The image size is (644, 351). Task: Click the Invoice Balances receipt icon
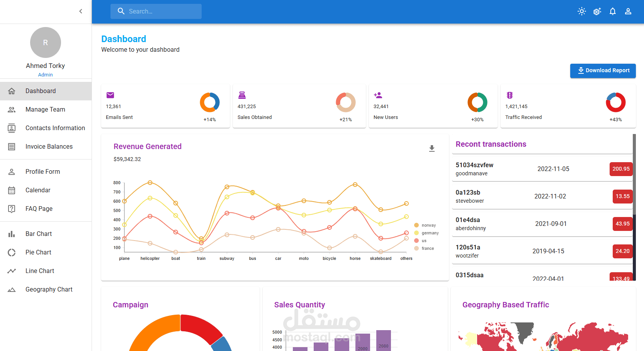pos(12,146)
